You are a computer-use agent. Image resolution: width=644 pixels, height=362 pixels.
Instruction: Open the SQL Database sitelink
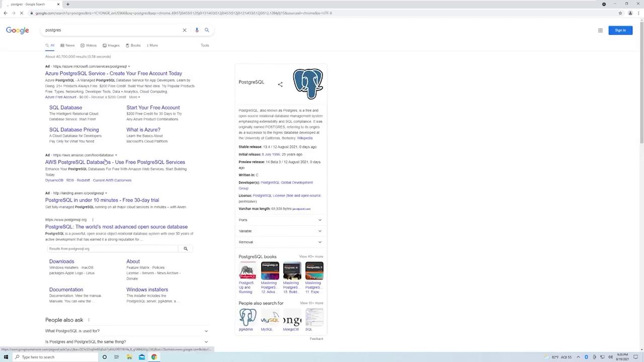(65, 108)
